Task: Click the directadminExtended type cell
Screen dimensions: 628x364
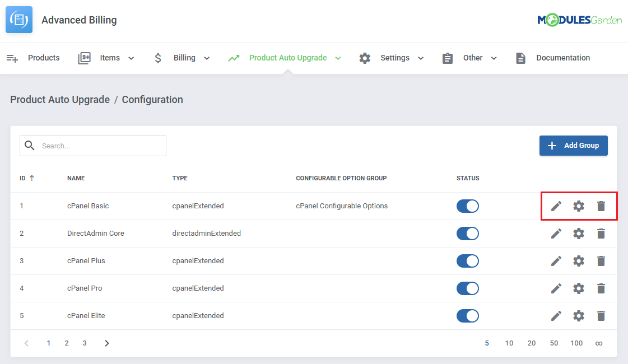Action: click(206, 233)
